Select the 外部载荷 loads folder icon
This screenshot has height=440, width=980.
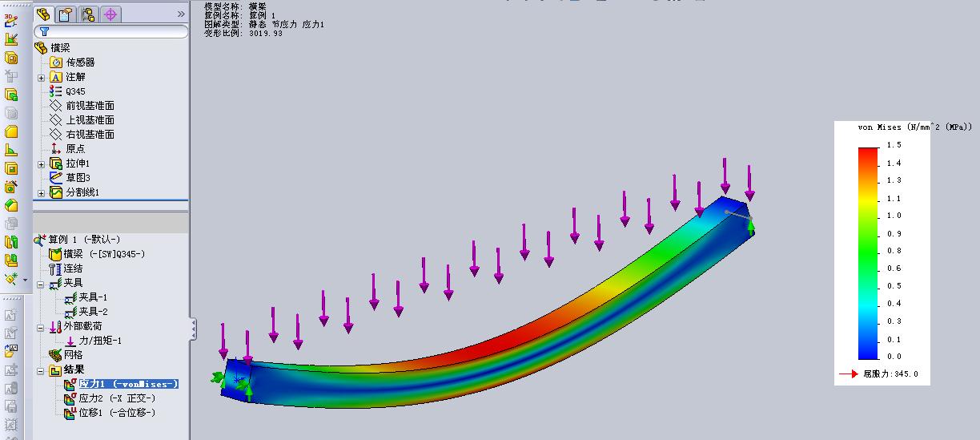pos(55,326)
